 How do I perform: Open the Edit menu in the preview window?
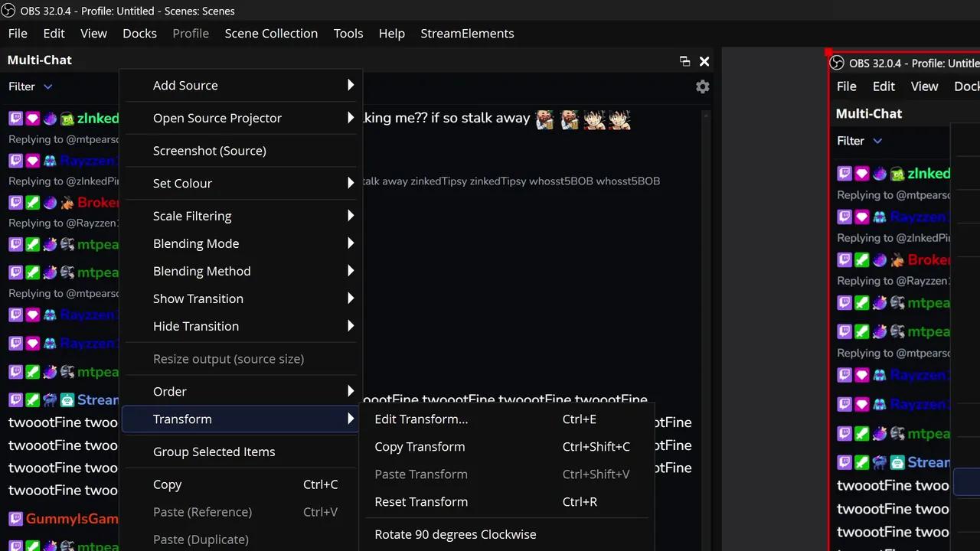[884, 86]
